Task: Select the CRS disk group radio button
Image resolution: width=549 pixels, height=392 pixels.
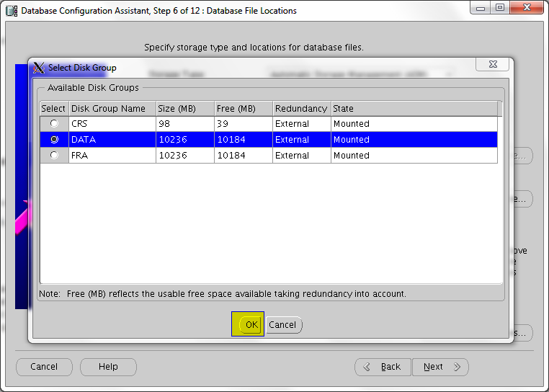Action: click(54, 124)
